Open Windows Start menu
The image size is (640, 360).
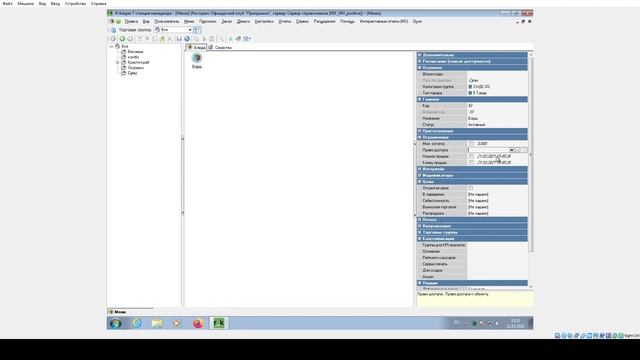[x=116, y=323]
